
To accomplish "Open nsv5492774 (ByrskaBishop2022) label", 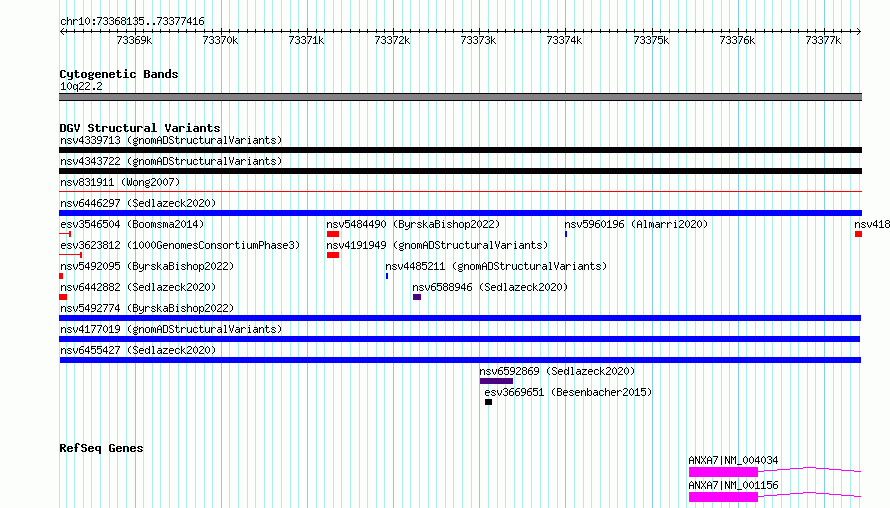I will [x=147, y=308].
